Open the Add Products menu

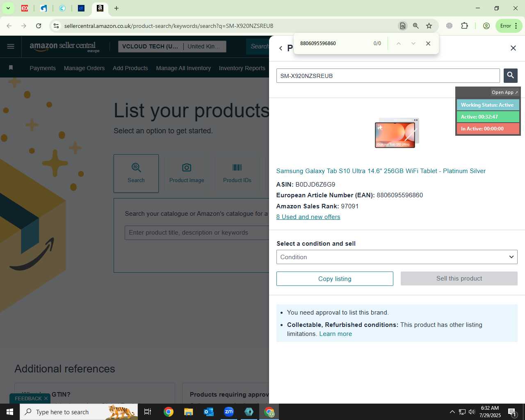tap(130, 68)
